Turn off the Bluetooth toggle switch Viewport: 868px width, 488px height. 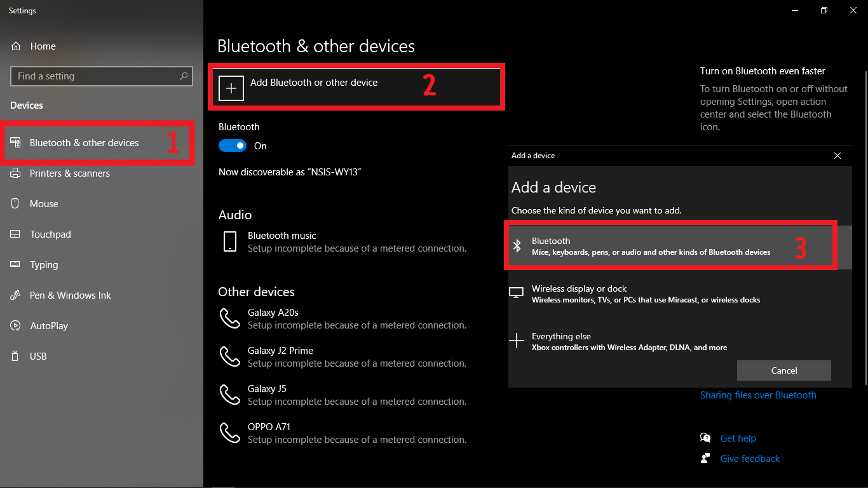click(x=233, y=146)
